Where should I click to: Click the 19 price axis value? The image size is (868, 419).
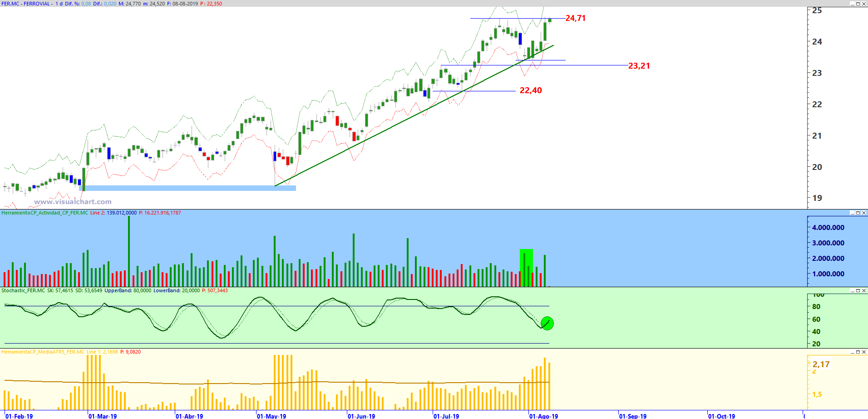[x=817, y=198]
